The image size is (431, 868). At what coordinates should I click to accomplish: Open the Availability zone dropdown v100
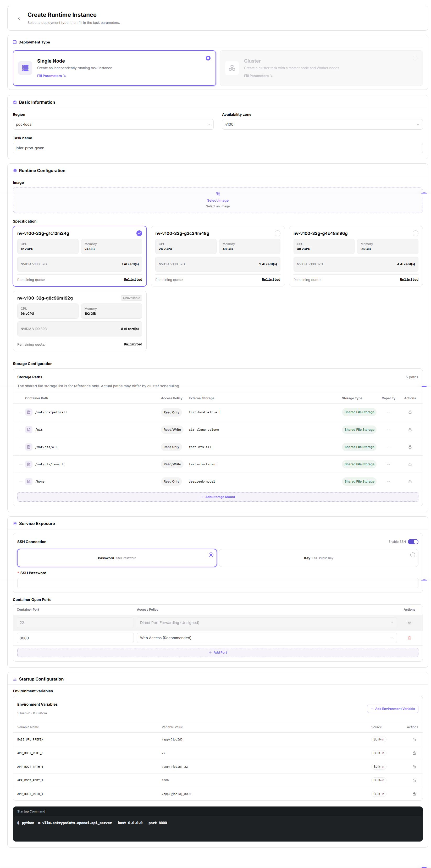pyautogui.click(x=322, y=124)
